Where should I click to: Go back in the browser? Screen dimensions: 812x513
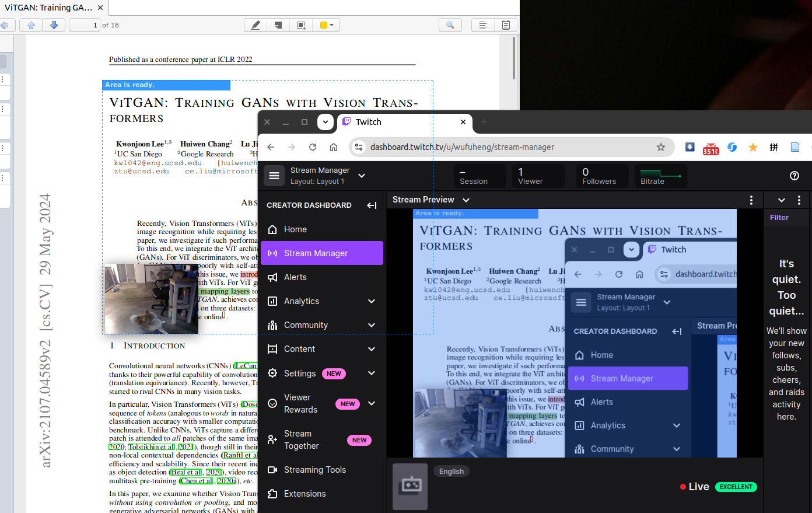click(271, 147)
